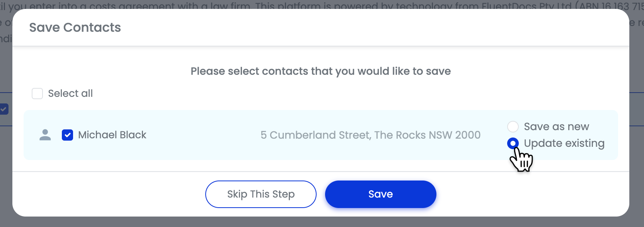The height and width of the screenshot is (227, 644).
Task: Click the person icon beside Michael Black
Action: [x=45, y=135]
